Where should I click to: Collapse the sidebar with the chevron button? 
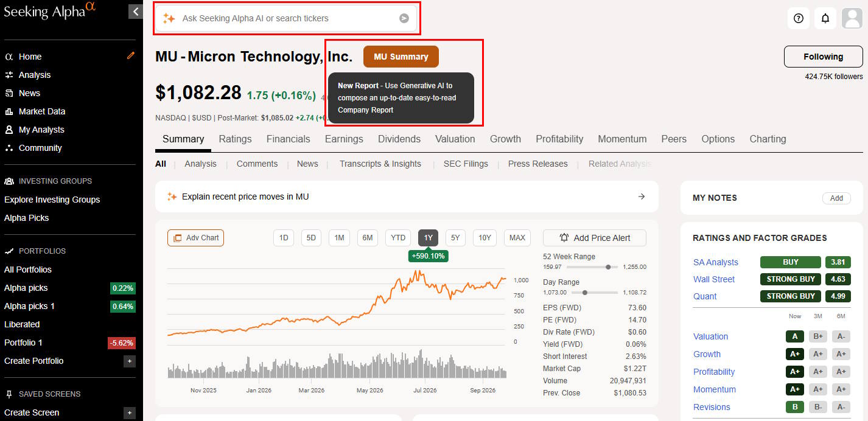[135, 11]
